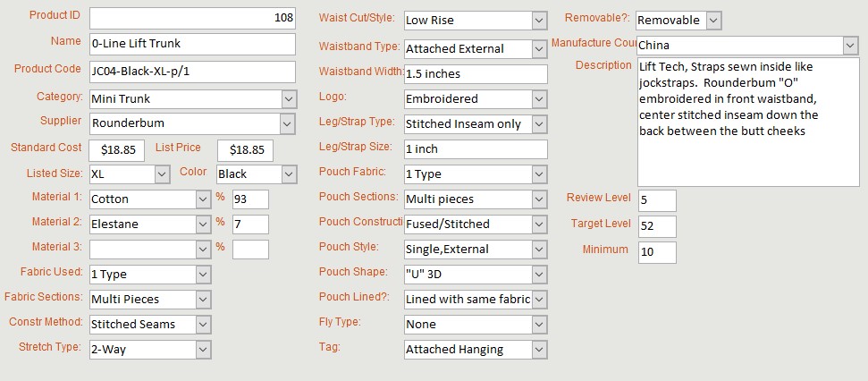Viewport: 868px width, 381px height.
Task: Open the Waistband Type dropdown
Action: coord(539,48)
